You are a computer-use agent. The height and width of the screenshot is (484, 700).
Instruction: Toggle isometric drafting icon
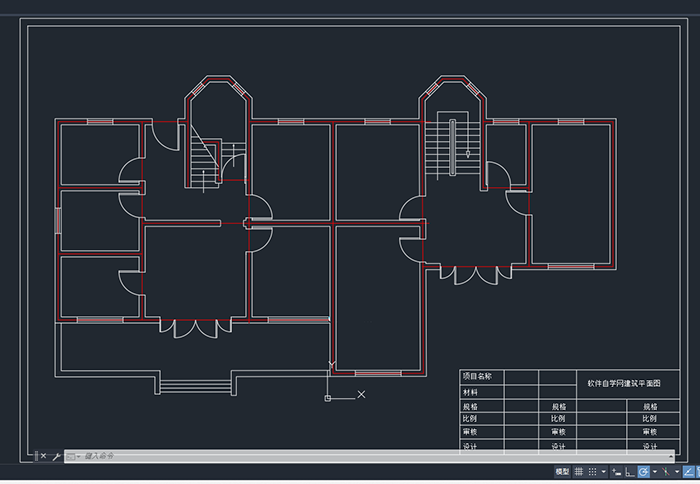666,471
